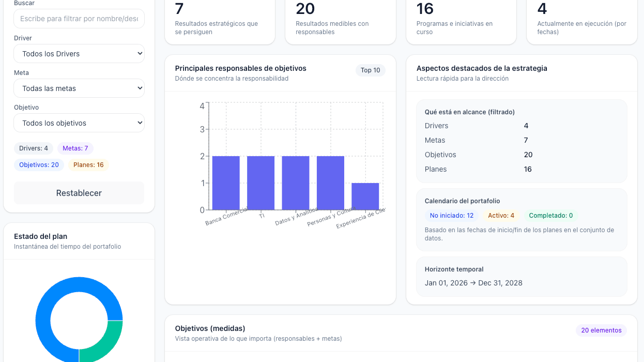Select the 'Metas: 7' filter chip
Viewport: 644px width, 362px height.
point(75,148)
